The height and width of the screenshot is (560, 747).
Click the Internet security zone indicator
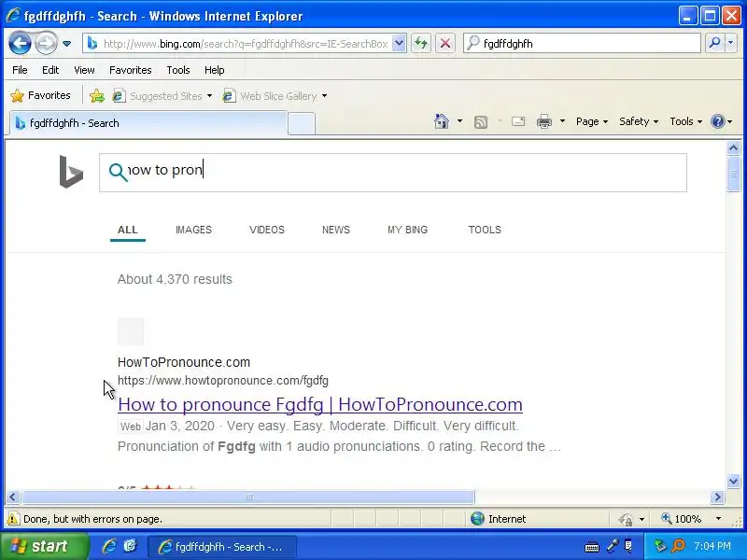click(x=499, y=519)
